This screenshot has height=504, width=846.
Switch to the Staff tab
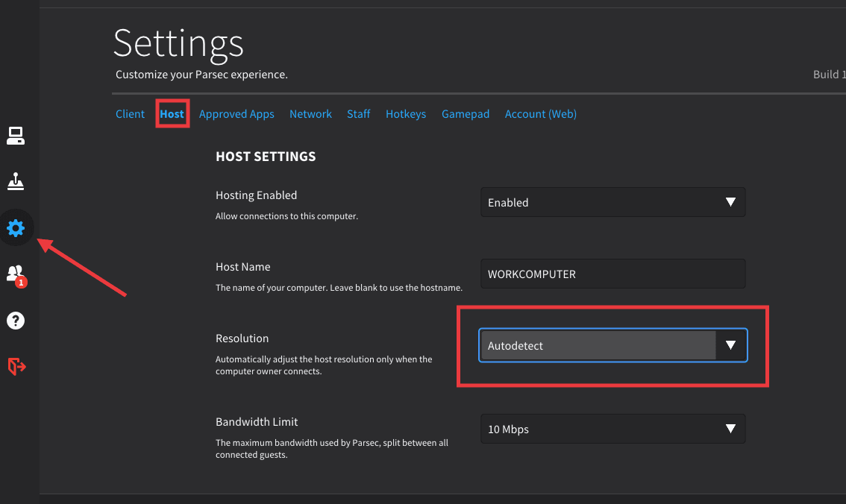point(358,114)
